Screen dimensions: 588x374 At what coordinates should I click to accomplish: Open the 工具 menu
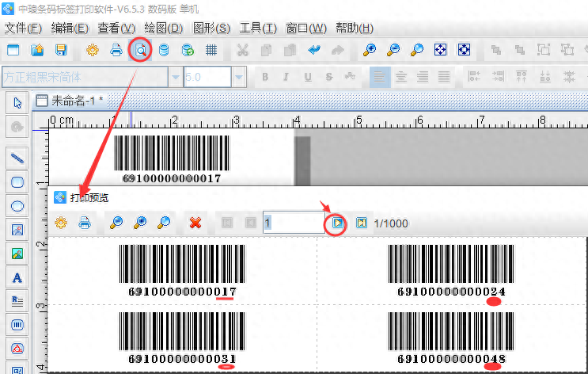[258, 29]
